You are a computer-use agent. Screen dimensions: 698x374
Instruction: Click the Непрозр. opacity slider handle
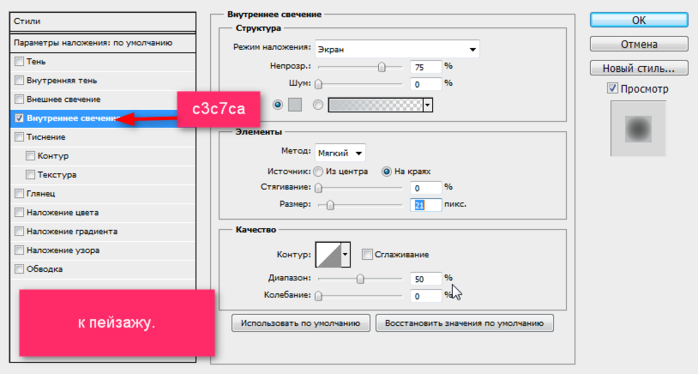(x=381, y=67)
